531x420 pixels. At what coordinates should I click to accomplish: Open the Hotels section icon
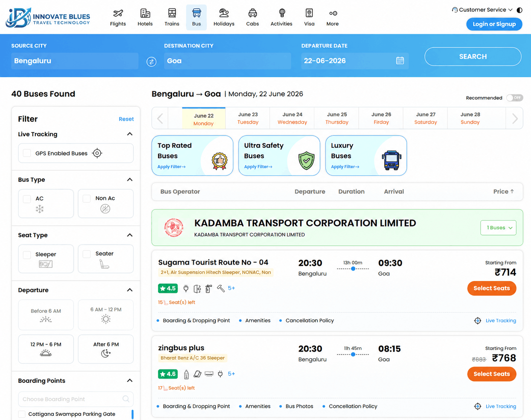click(145, 13)
